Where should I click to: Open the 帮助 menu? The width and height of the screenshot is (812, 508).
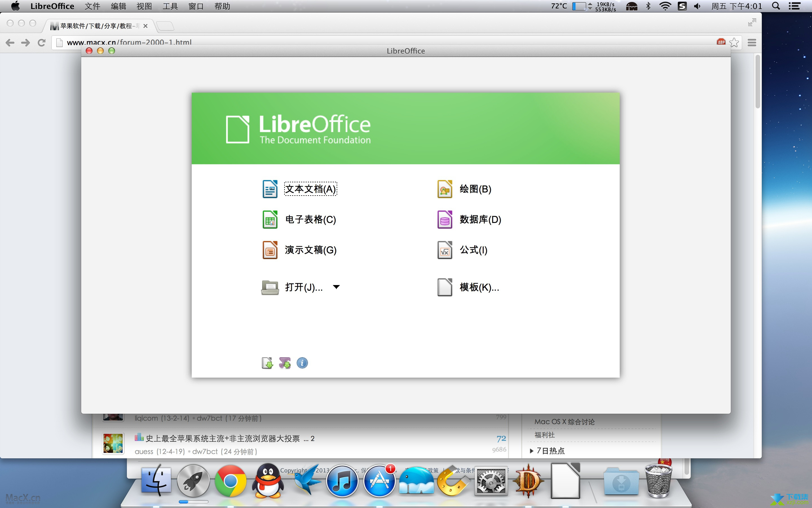(222, 6)
